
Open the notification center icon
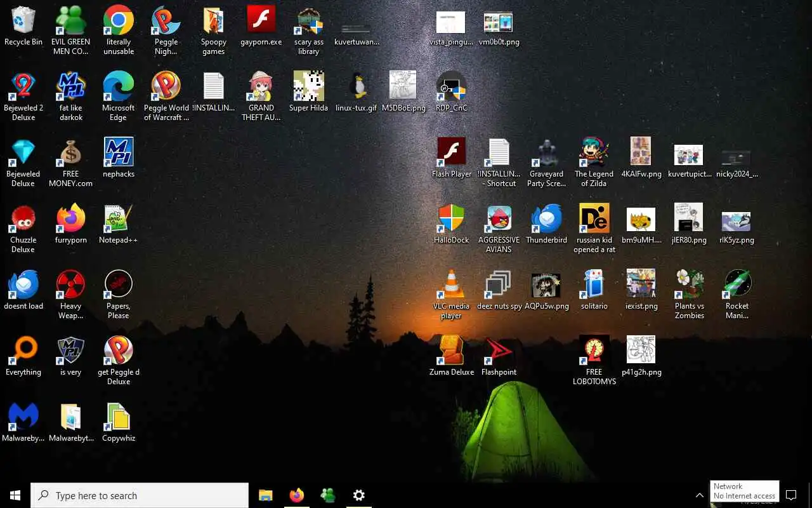[x=791, y=495]
